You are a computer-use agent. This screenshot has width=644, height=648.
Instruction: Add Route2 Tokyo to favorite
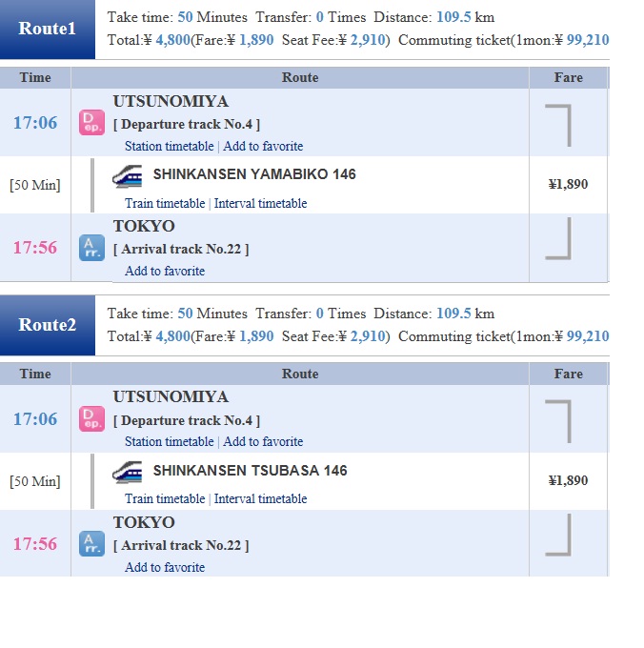(165, 568)
